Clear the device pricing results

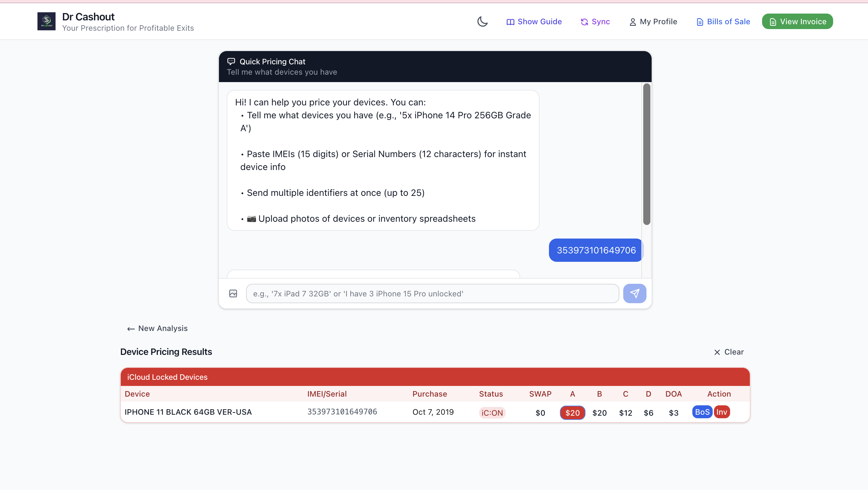point(729,352)
